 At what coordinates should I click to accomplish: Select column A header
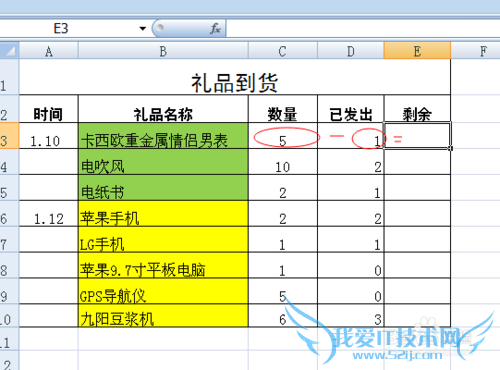(49, 51)
